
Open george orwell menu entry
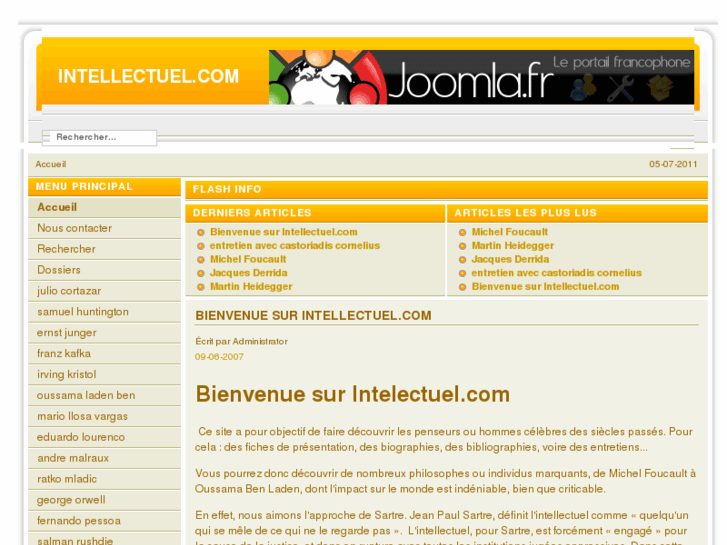pos(104,500)
